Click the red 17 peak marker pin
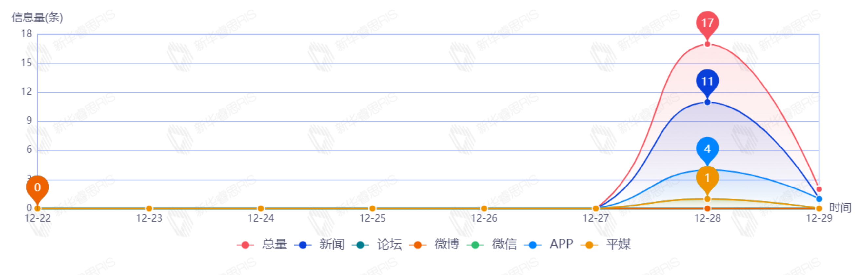Screen dimensions: 868x275 click(x=707, y=23)
